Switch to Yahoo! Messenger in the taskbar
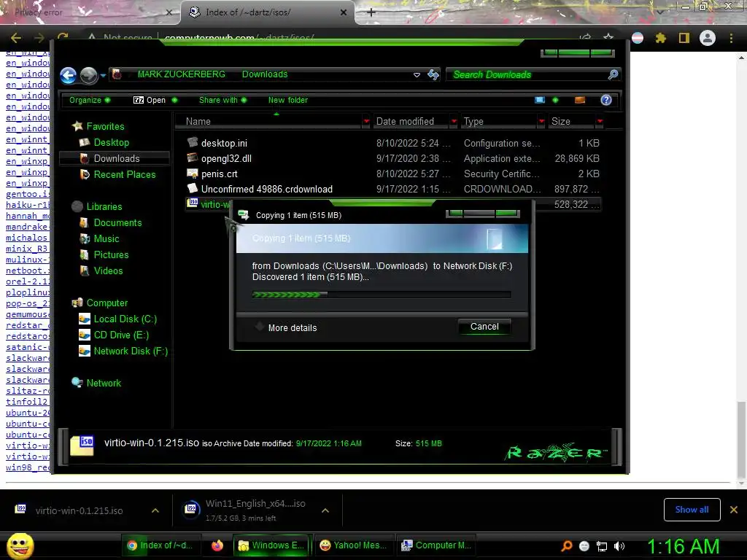Image resolution: width=747 pixels, height=560 pixels. (354, 545)
